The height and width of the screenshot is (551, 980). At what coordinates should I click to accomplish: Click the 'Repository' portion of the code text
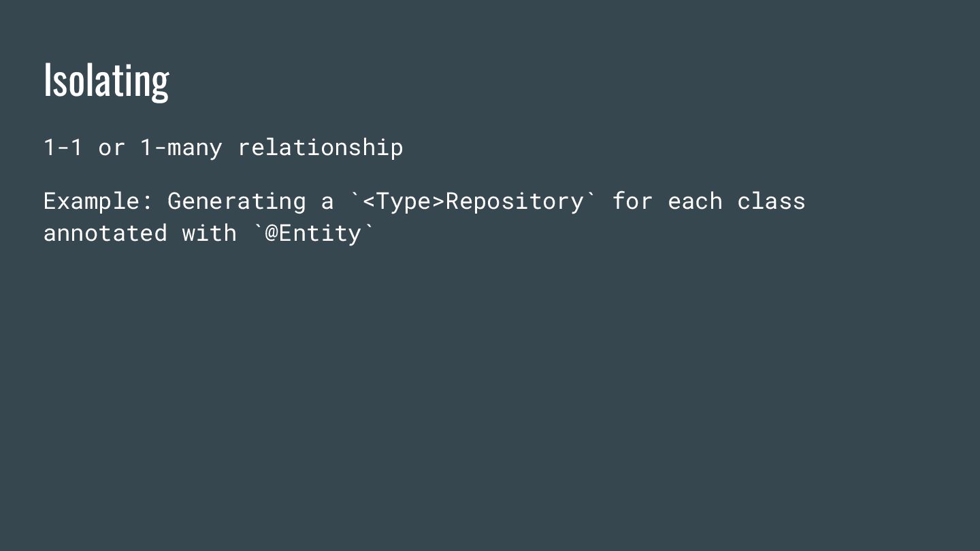[x=514, y=201]
